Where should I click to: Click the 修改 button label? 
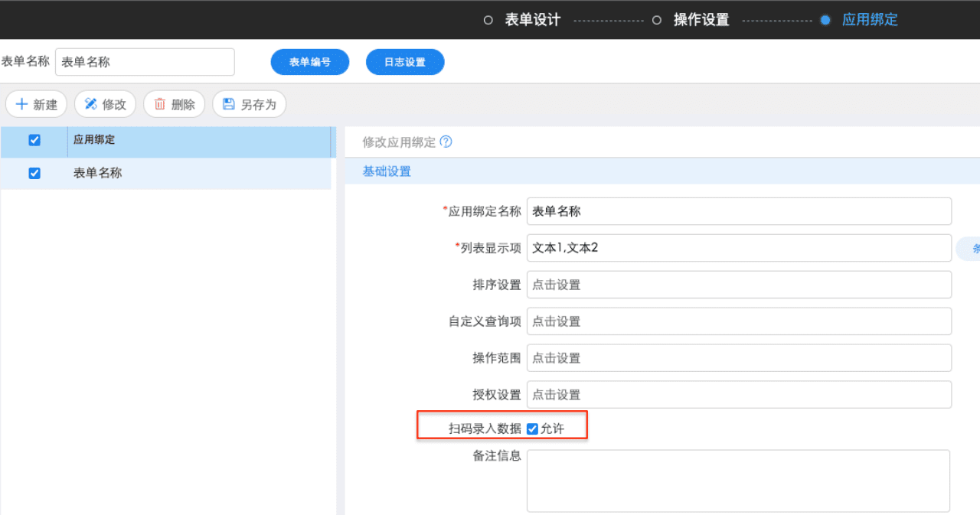coord(114,105)
